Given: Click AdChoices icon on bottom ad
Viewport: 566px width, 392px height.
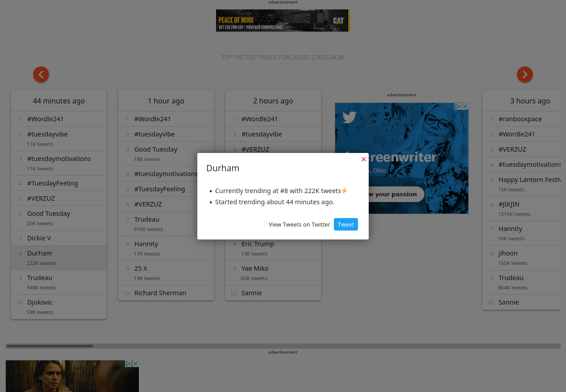Looking at the screenshot, I should (x=128, y=363).
